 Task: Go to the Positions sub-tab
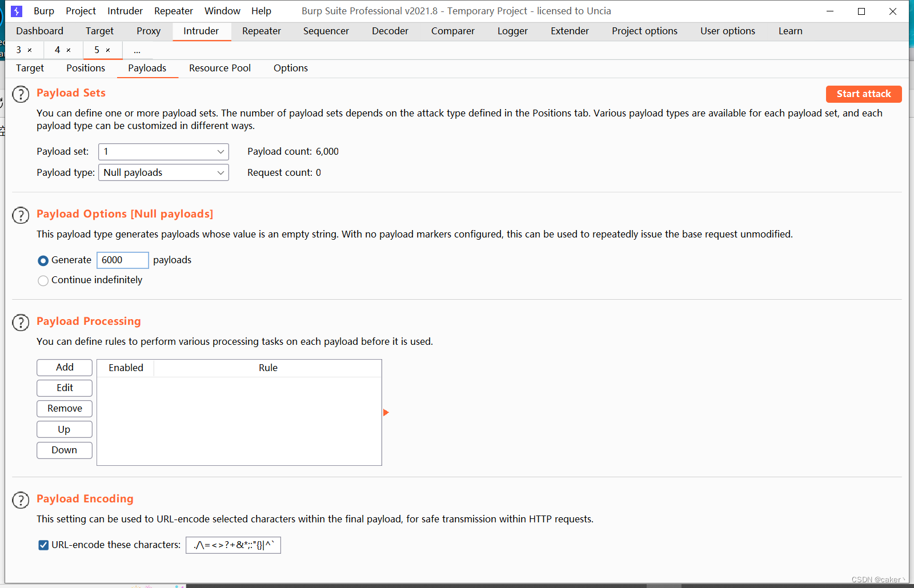86,68
